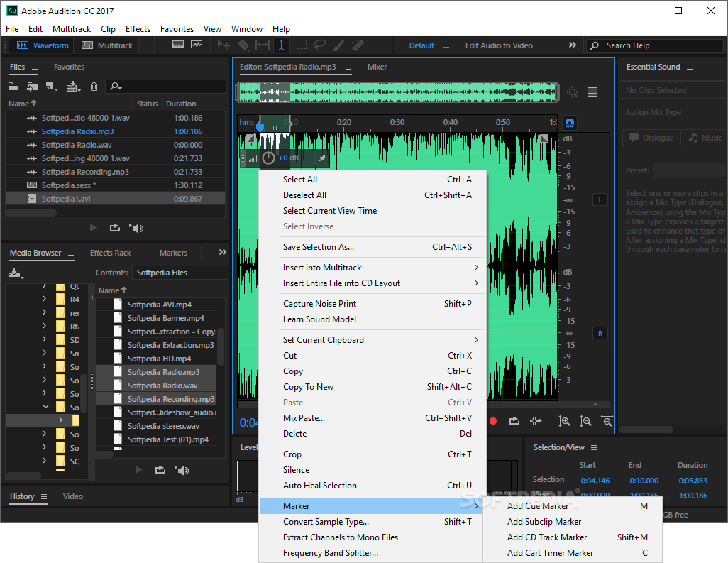Click Zoom Out Amplitude icon

tap(585, 421)
